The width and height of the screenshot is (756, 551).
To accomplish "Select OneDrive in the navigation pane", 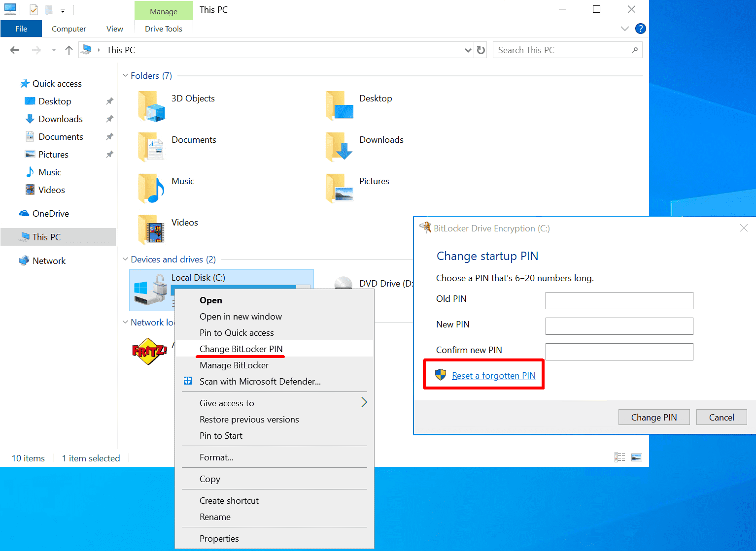I will (x=50, y=214).
